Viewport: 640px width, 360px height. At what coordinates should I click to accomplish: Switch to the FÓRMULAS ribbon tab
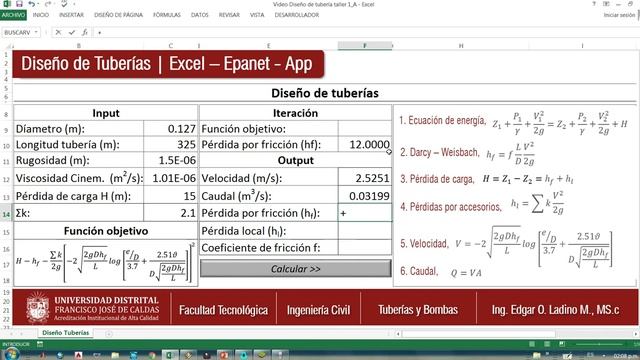pos(167,15)
